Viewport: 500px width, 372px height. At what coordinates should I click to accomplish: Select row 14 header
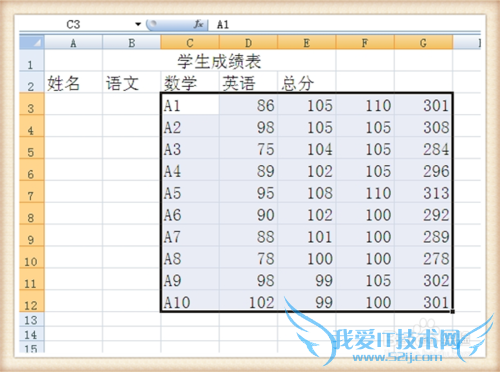tap(32, 334)
